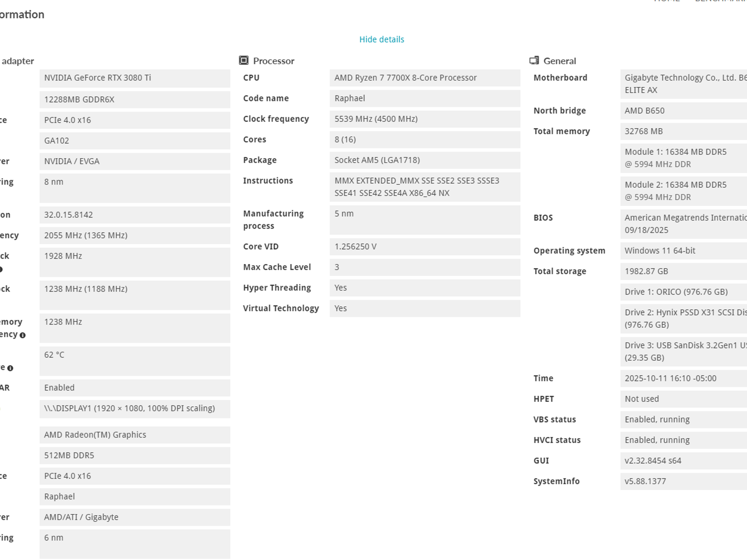Click the 5539 MHz (4500 MHz) value

(x=425, y=119)
